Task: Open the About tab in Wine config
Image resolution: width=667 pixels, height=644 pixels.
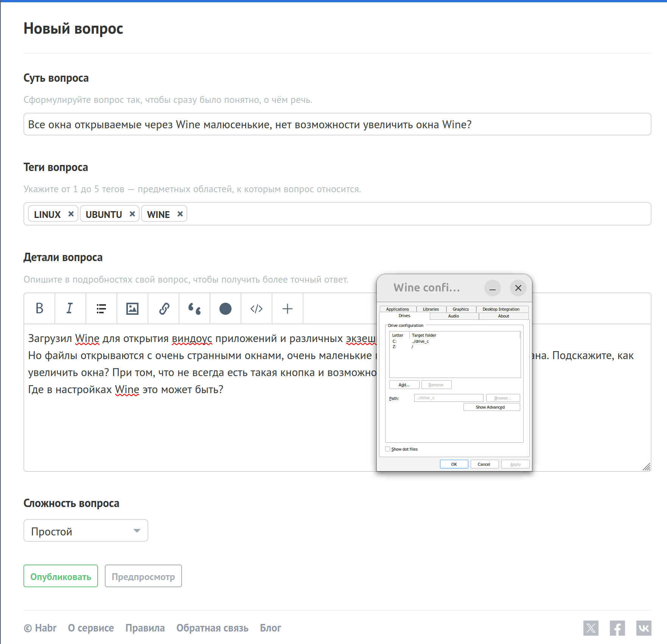Action: [x=504, y=316]
